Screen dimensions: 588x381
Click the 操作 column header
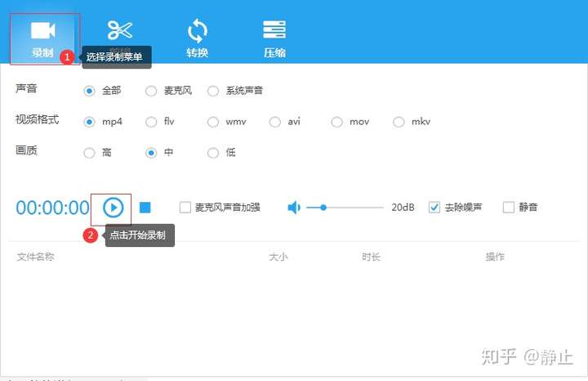point(495,257)
